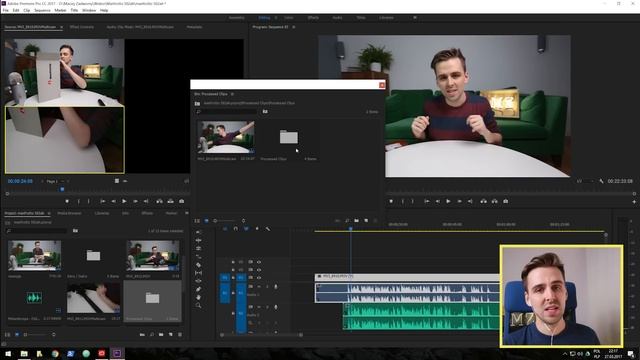
Task: Click Processed Clips folder in floating bin
Action: (x=289, y=137)
